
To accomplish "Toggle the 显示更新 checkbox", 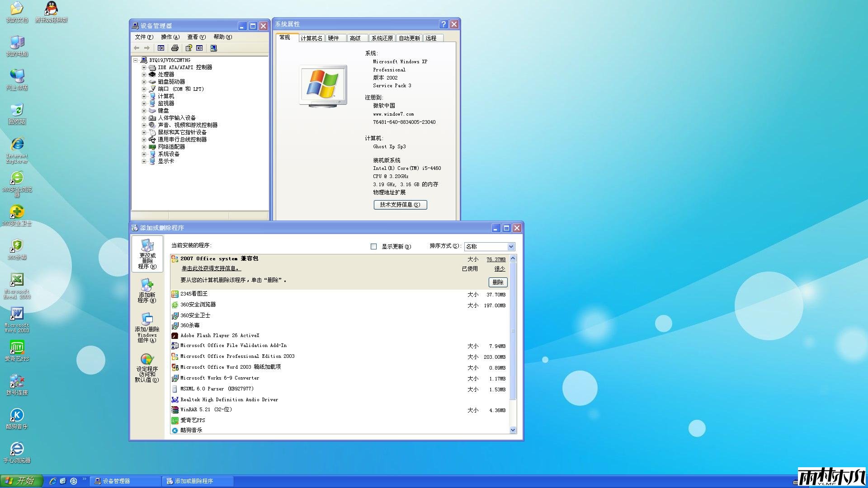I will pyautogui.click(x=373, y=247).
